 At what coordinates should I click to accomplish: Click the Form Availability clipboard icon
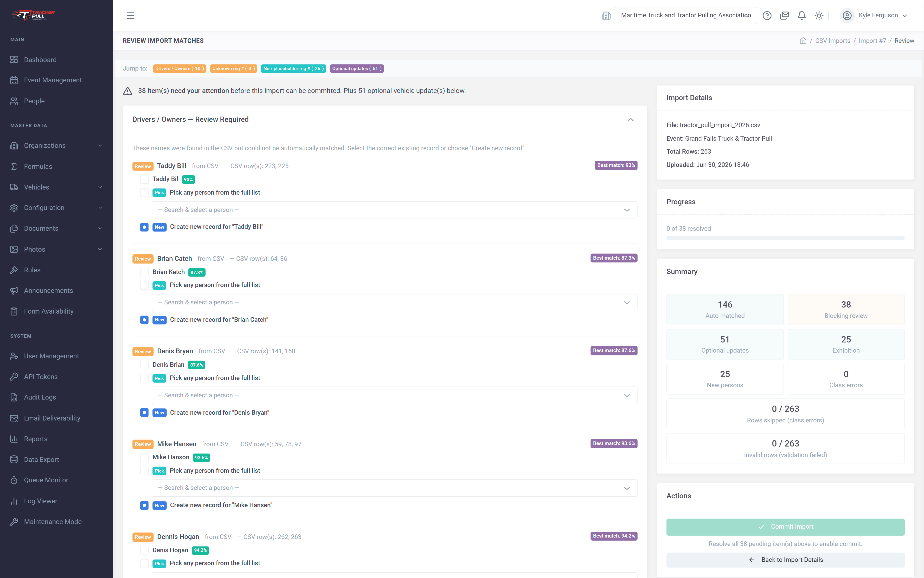pyautogui.click(x=14, y=311)
